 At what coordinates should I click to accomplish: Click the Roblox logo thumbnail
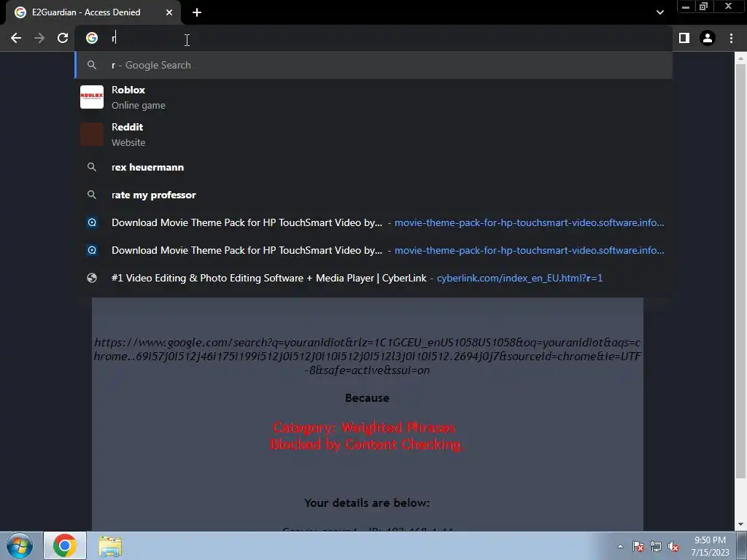tap(92, 97)
